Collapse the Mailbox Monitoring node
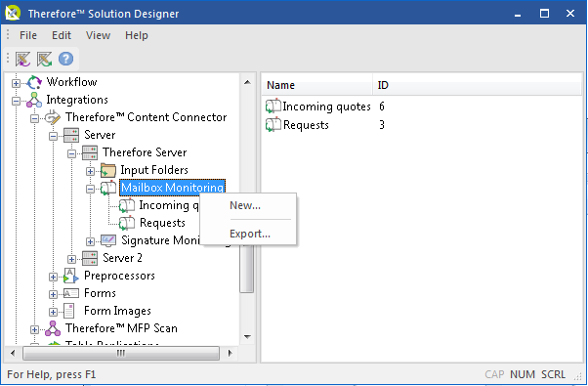The image size is (588, 386). coord(90,189)
